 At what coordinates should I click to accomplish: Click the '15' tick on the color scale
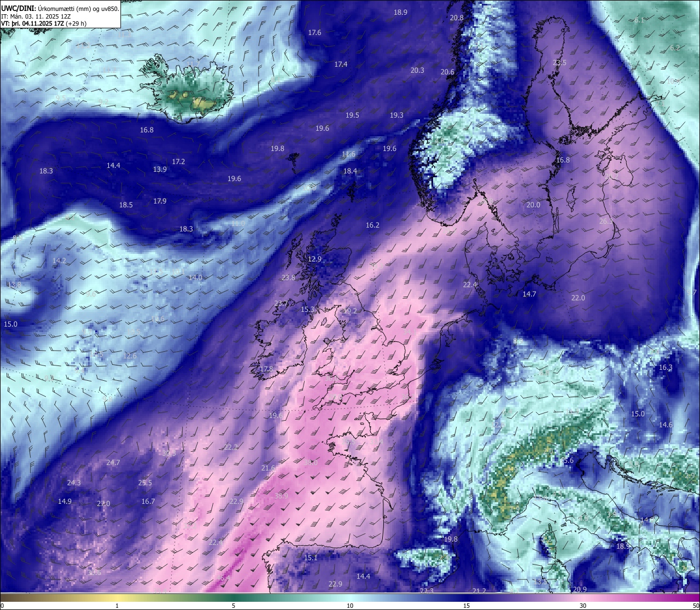point(466,606)
